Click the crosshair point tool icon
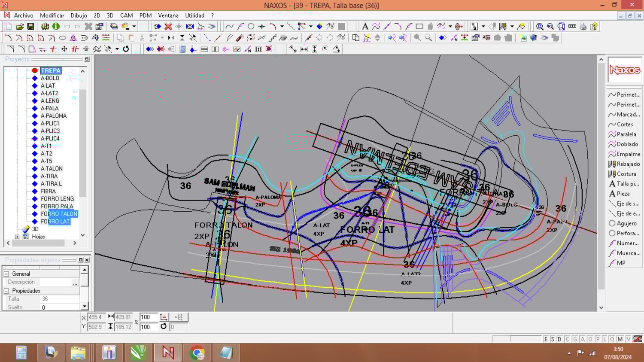Viewport: 644px width, 362px height. (x=262, y=27)
